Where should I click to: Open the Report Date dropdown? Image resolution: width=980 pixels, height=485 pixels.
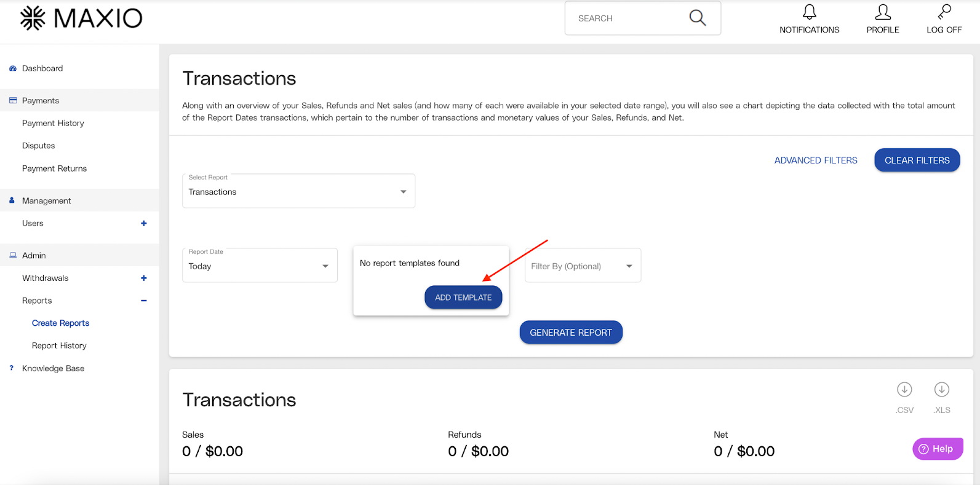point(260,266)
